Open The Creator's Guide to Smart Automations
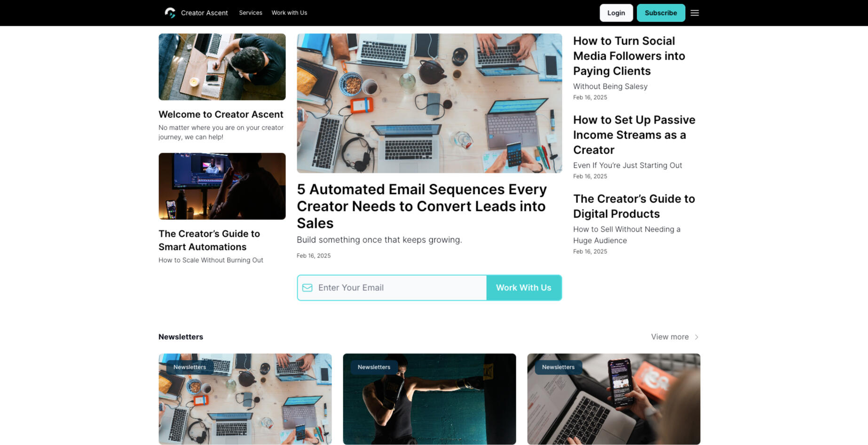 click(209, 240)
